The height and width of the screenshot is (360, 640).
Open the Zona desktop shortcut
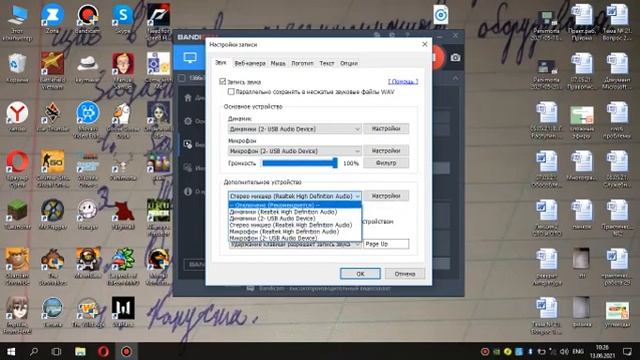coord(52,20)
